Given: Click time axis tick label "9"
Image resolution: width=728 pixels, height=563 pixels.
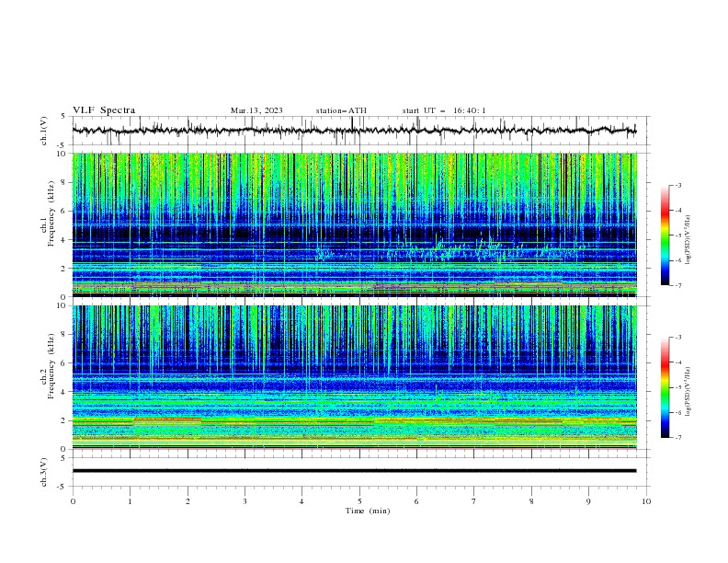Looking at the screenshot, I should pos(588,501).
